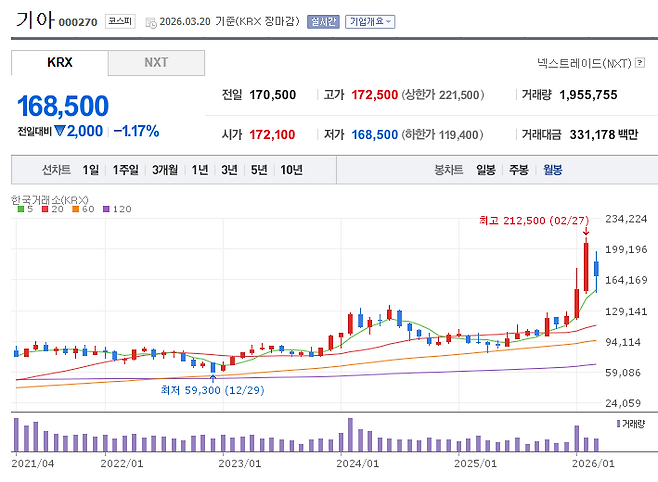
Task: Select the 1일 line chart period
Action: tap(91, 170)
